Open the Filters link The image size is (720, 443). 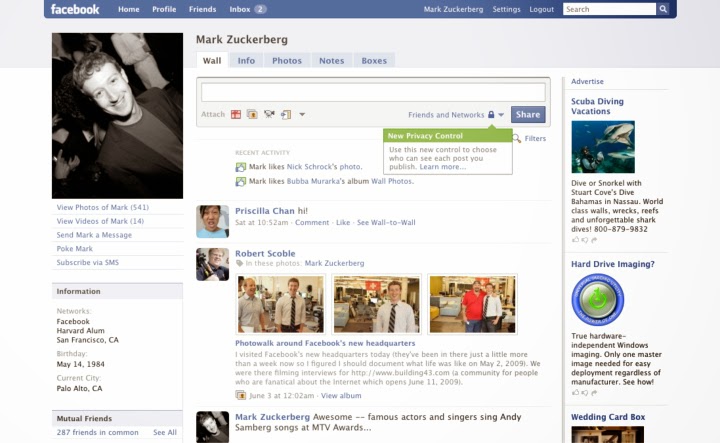click(x=535, y=138)
